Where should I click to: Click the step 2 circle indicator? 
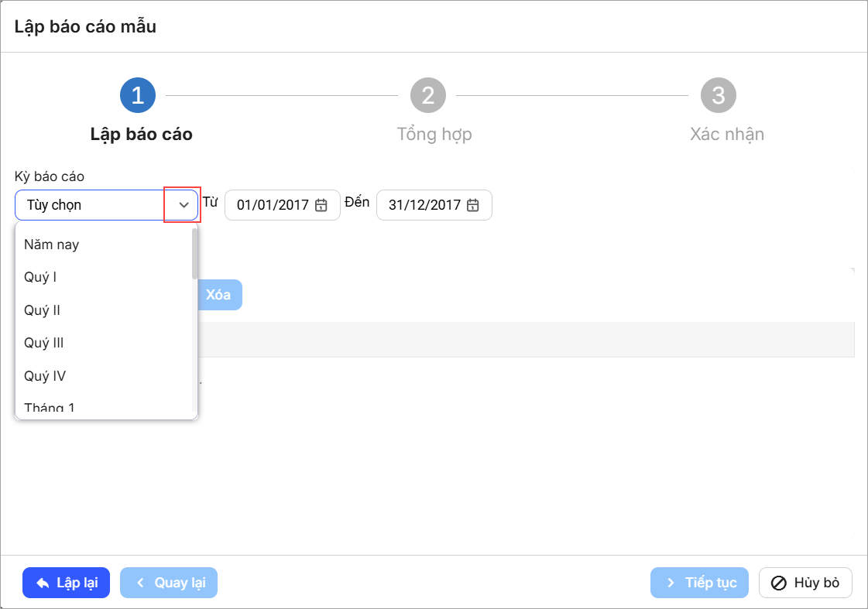[x=427, y=95]
